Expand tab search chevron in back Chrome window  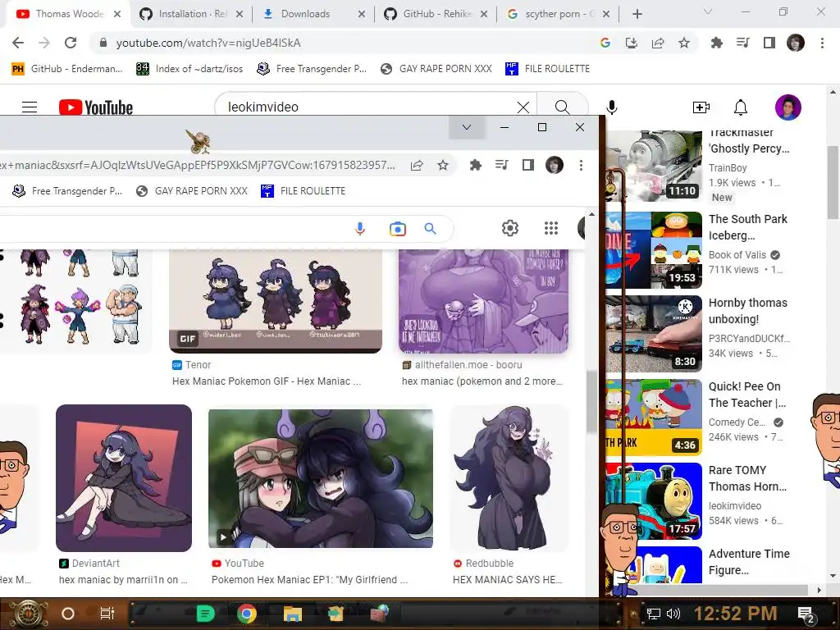click(708, 11)
